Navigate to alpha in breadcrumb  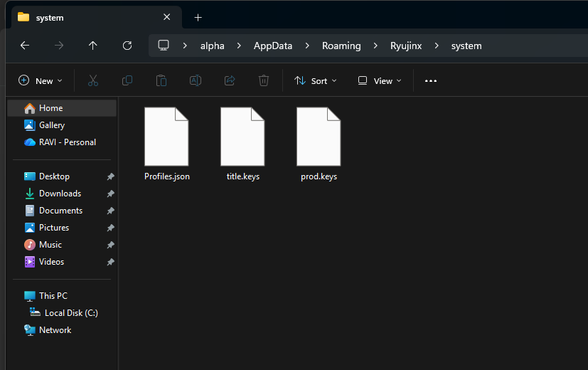click(213, 46)
